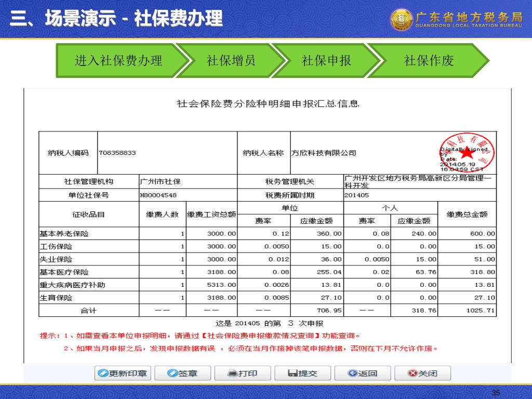Click the back arrow icon on 返回

[353, 373]
